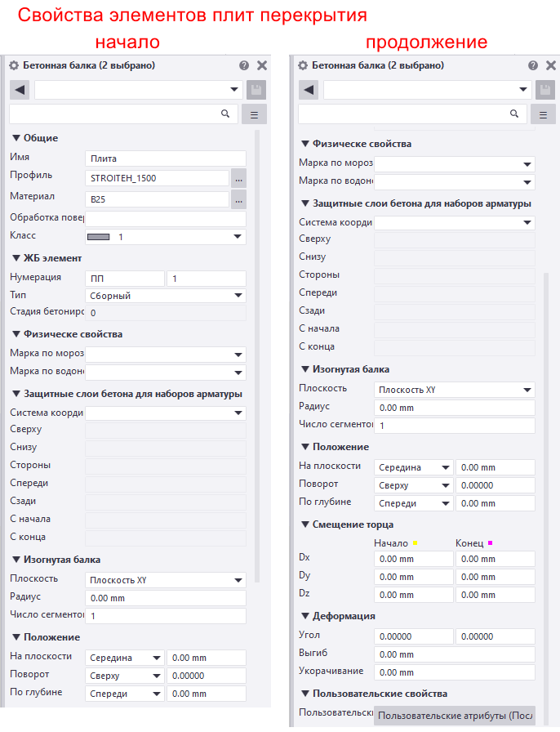Open property list menu icon in right panel
The image size is (560, 732).
pyautogui.click(x=543, y=114)
